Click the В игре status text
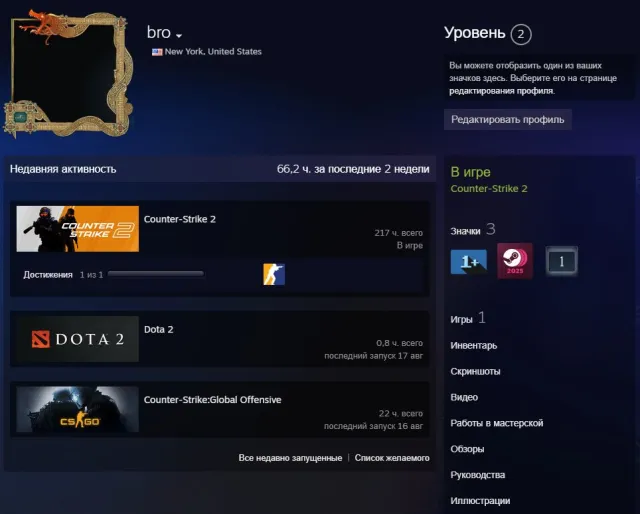 tap(470, 172)
